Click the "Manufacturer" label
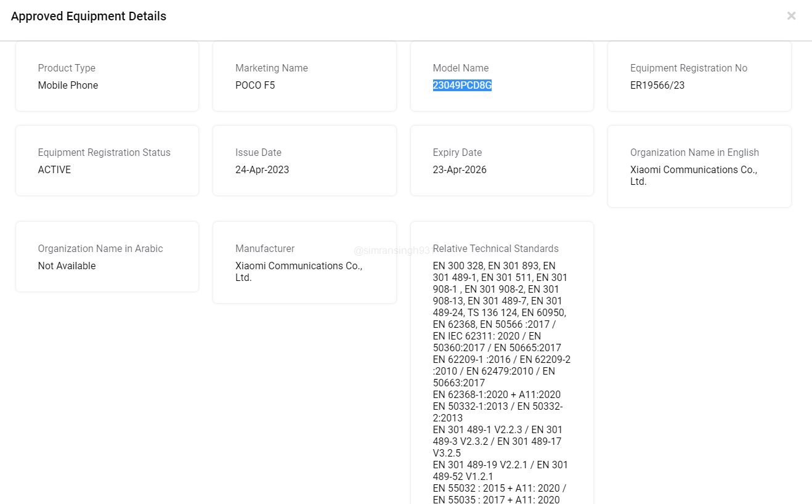Screen dimensions: 812x504 (x=265, y=249)
